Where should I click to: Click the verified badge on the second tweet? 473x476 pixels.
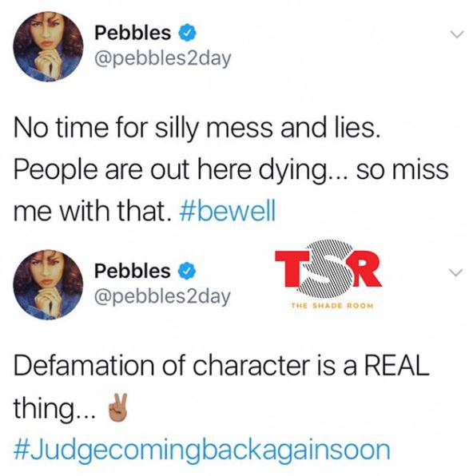(188, 271)
